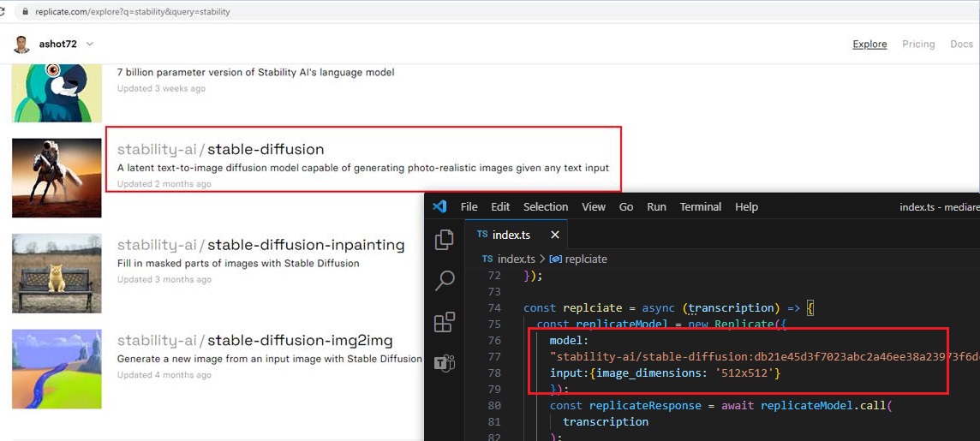The image size is (980, 441).
Task: Click the Pricing link on Replicate
Action: 918,44
